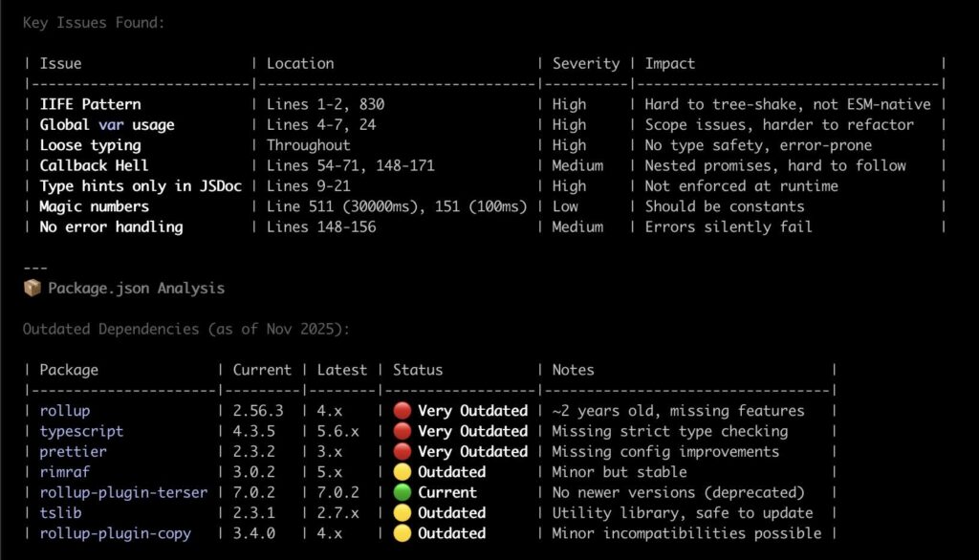Click the 'Severity' column header

point(585,63)
